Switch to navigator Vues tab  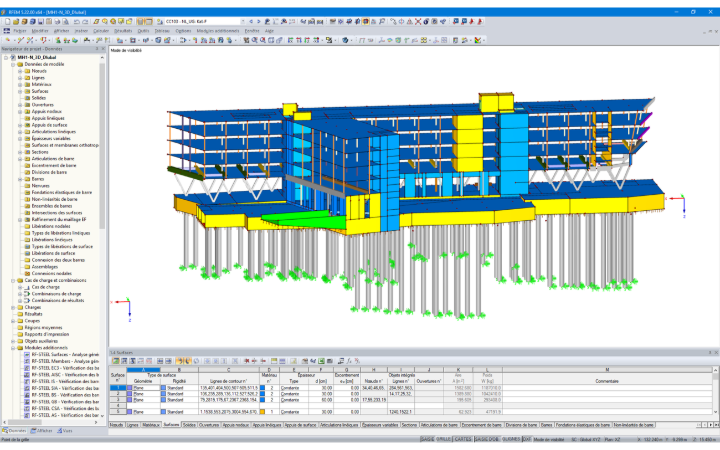pos(65,431)
